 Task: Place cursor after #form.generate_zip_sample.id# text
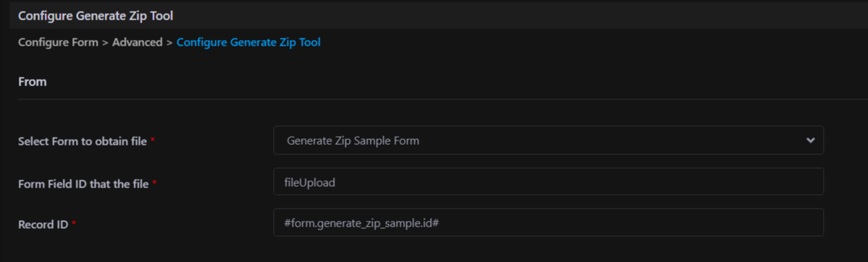click(441, 224)
